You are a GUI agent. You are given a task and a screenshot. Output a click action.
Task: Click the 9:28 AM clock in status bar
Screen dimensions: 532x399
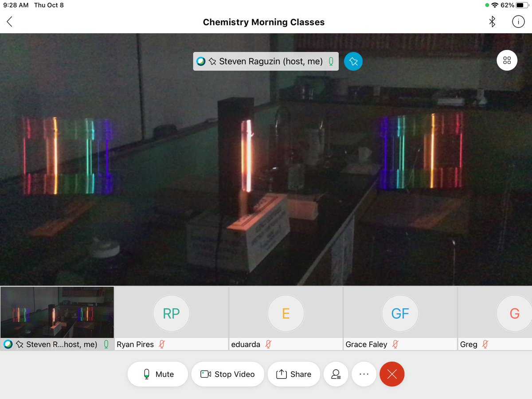coord(16,5)
